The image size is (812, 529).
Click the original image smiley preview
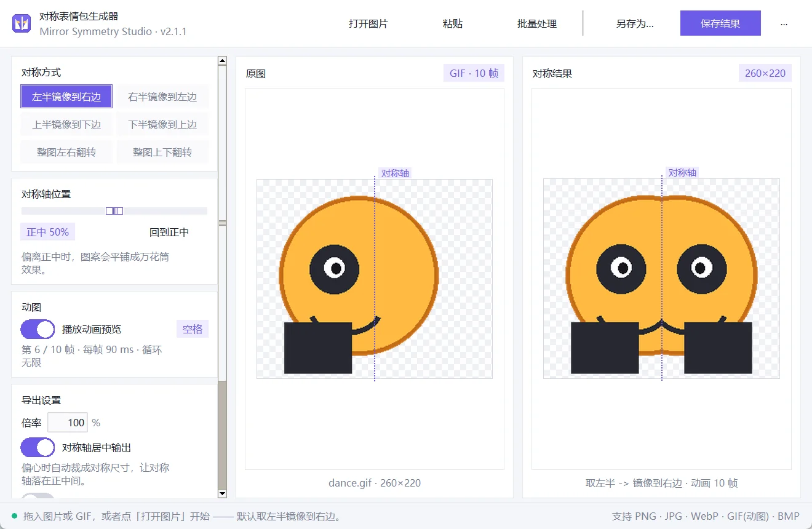coord(375,279)
